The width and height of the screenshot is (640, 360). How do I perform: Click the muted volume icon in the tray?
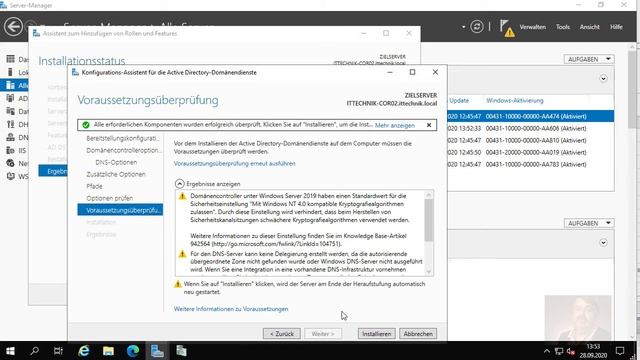pos(571,351)
